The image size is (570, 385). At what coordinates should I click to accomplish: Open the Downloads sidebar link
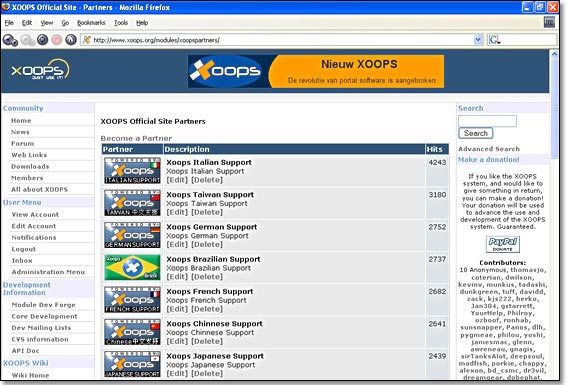30,167
